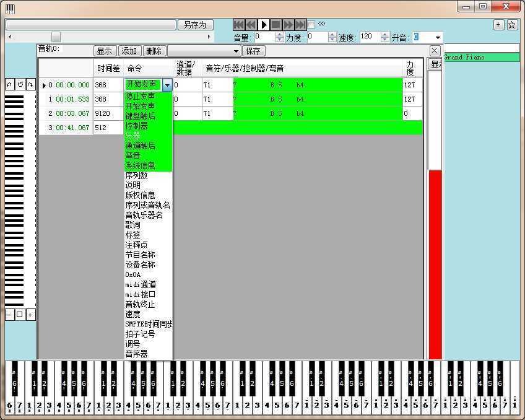This screenshot has width=525, height=420.
Task: Click the red vertical level meter
Action: [435, 265]
